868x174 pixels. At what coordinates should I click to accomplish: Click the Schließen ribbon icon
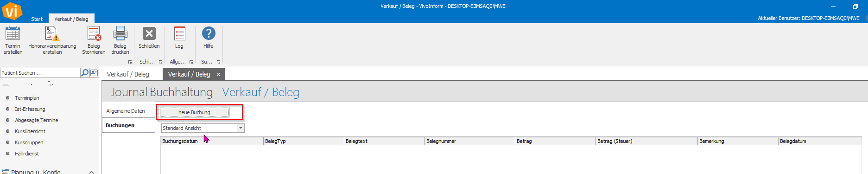tap(149, 34)
